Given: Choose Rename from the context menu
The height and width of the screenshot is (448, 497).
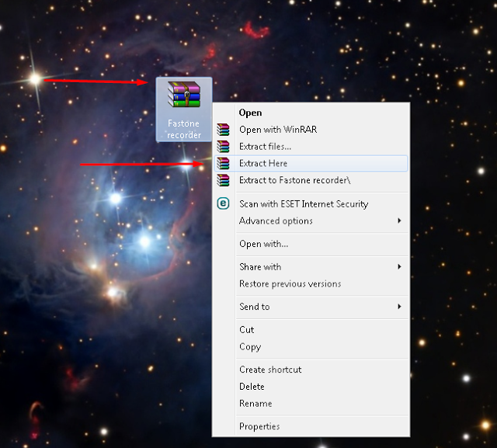Looking at the screenshot, I should (311, 403).
